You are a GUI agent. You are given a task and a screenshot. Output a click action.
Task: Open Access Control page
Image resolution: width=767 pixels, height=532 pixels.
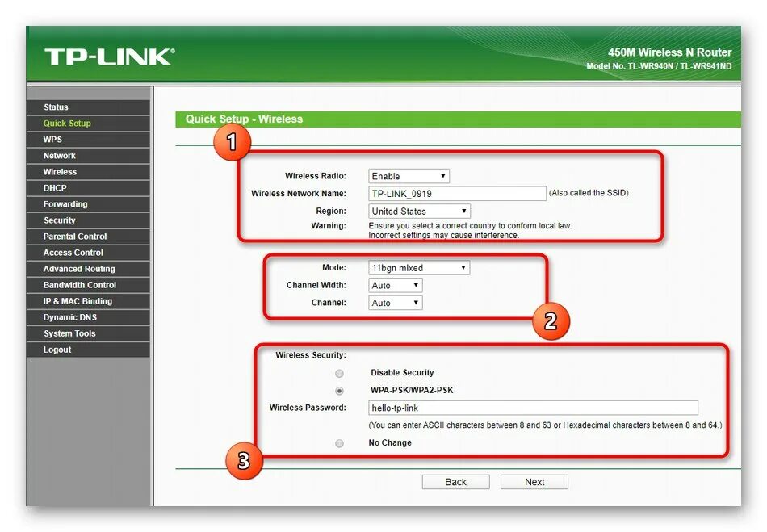click(88, 253)
